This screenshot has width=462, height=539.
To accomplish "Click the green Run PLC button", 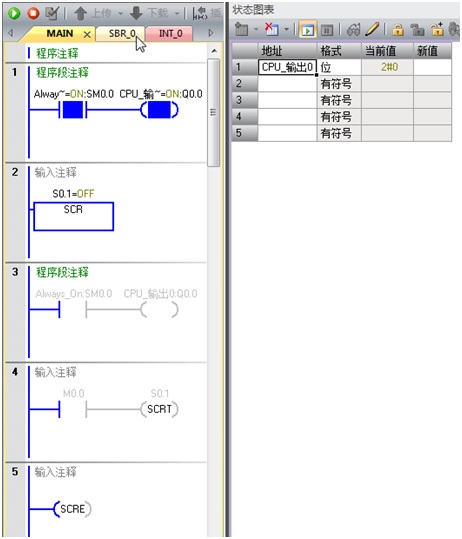I will (14, 13).
